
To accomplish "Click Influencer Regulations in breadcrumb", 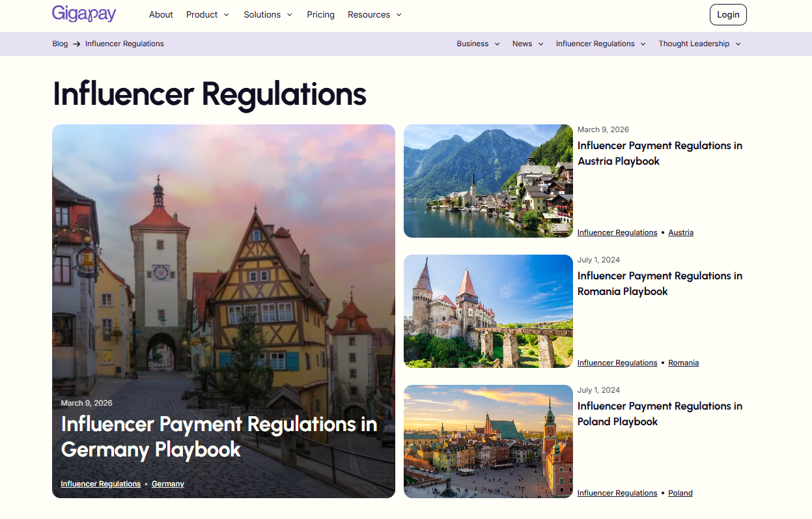I will tap(124, 44).
